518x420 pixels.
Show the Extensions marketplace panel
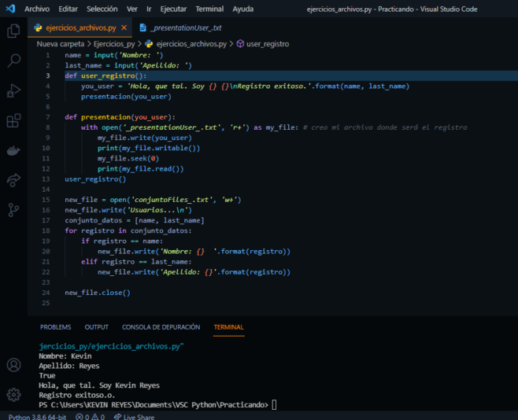tap(13, 121)
